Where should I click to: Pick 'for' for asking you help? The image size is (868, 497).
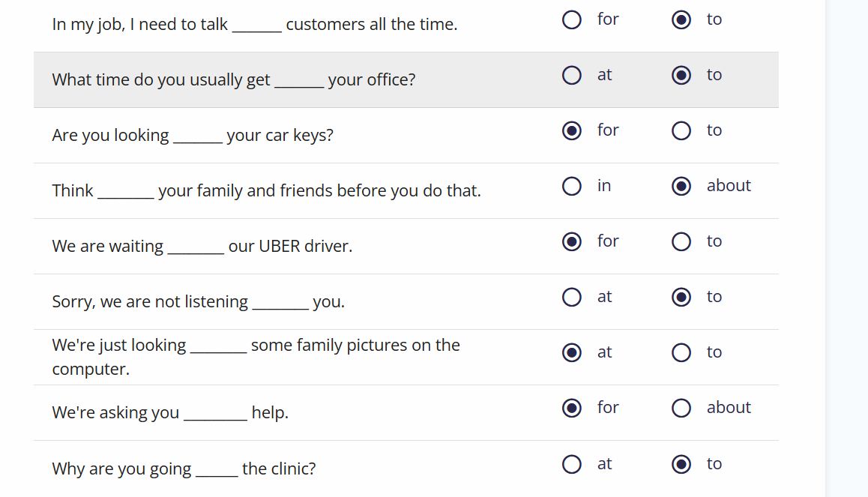point(572,409)
